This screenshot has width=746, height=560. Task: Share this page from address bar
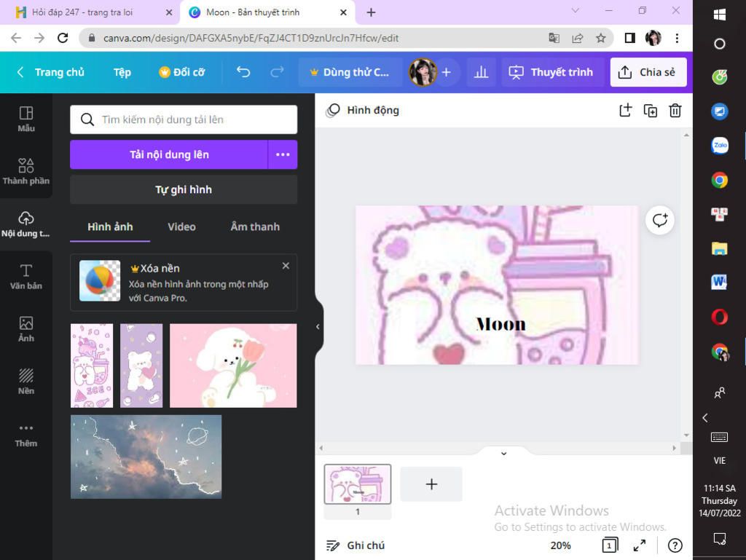578,38
